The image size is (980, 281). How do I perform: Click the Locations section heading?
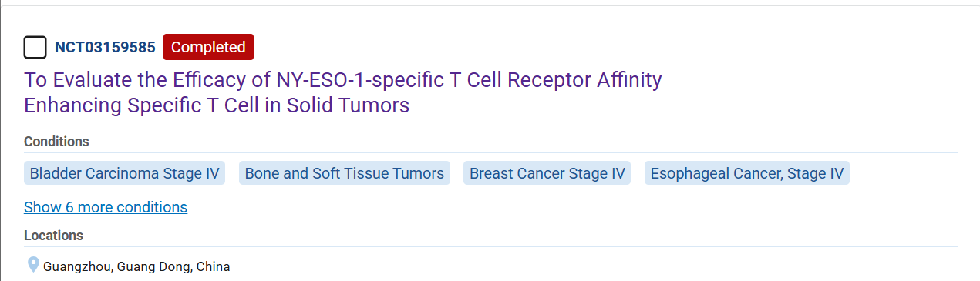point(53,236)
